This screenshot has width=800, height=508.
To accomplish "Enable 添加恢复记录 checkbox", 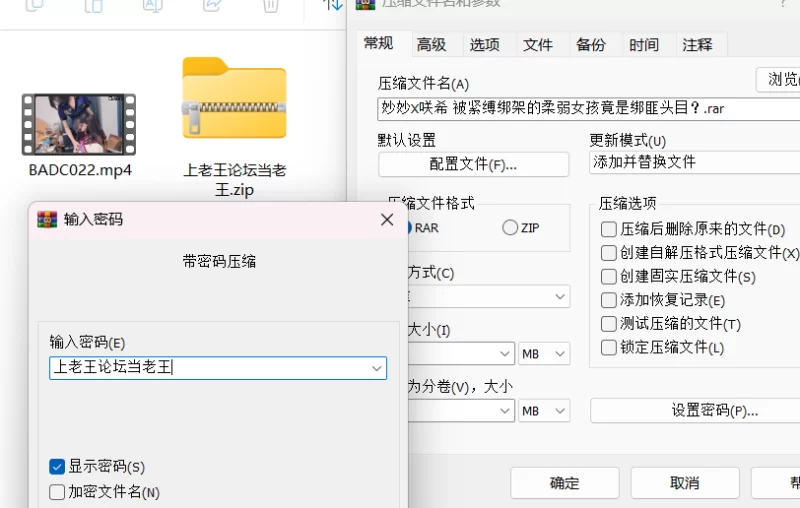I will click(x=609, y=300).
